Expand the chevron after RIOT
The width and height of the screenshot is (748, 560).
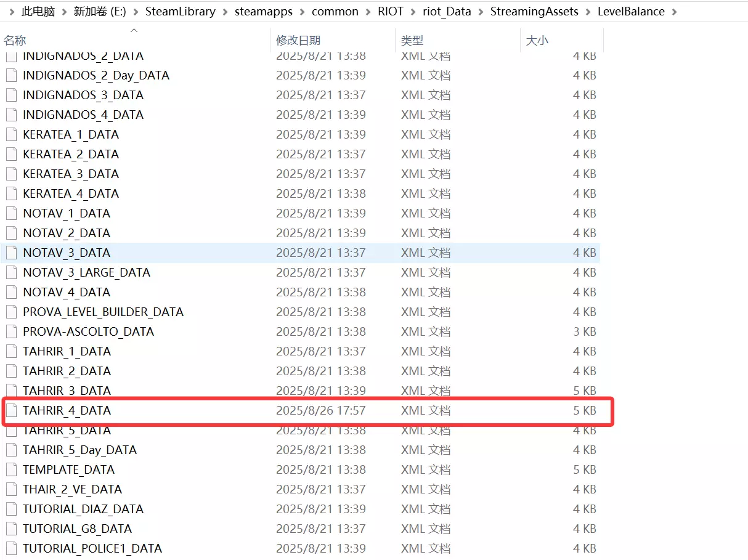pos(413,12)
